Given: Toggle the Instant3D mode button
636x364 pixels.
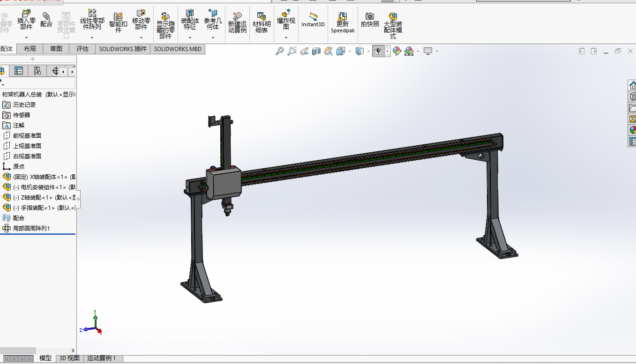Looking at the screenshot, I should coord(313,20).
